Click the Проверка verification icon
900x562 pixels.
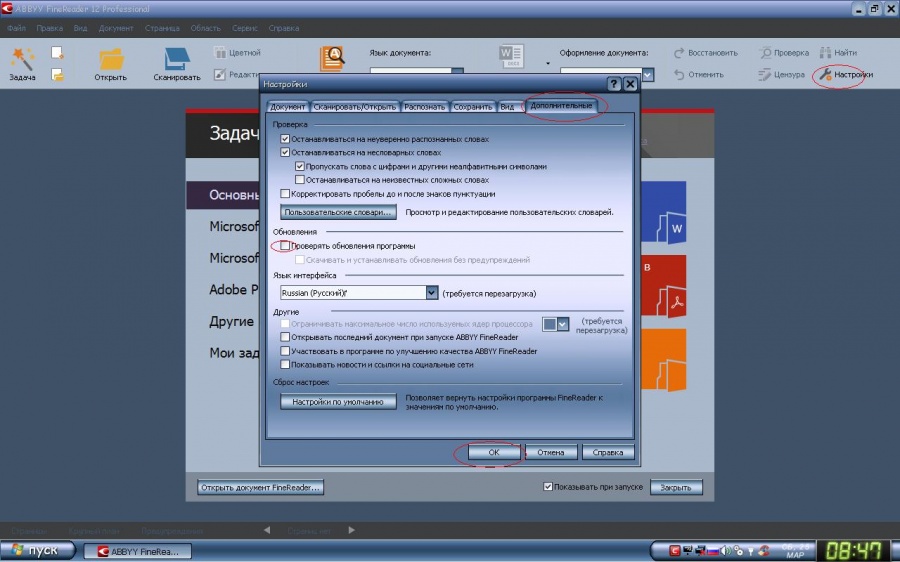tap(765, 53)
